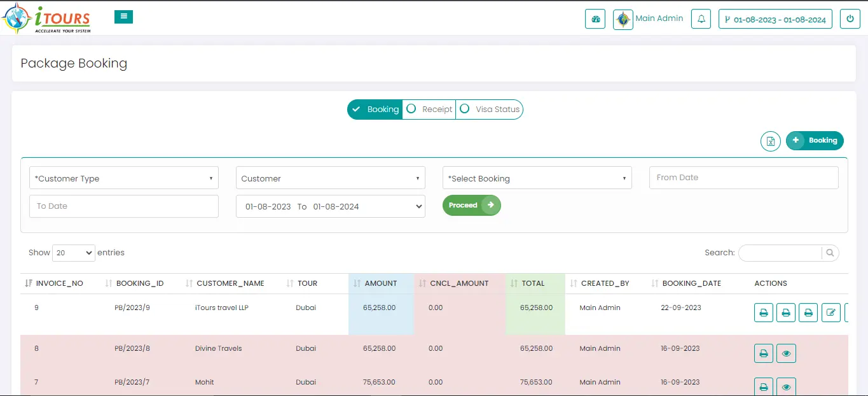868x396 pixels.
Task: Click the hamburger menu toggle icon
Action: [123, 17]
